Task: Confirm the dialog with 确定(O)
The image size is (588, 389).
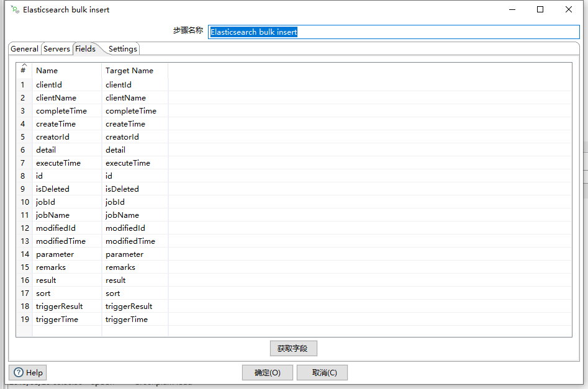Action: [x=267, y=372]
